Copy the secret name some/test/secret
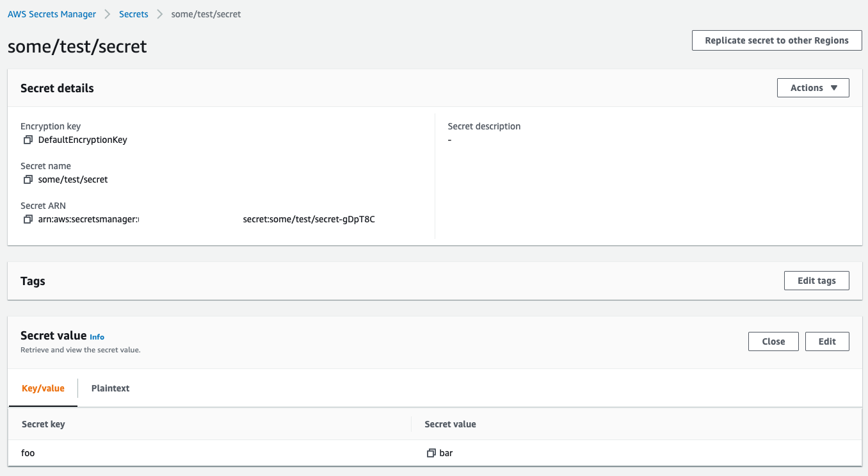 pyautogui.click(x=28, y=179)
